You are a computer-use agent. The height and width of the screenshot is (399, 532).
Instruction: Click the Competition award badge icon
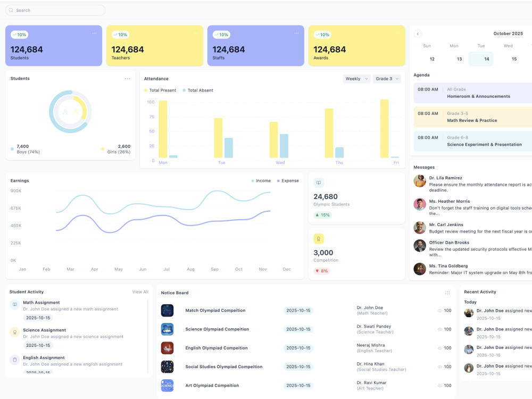[x=319, y=239]
